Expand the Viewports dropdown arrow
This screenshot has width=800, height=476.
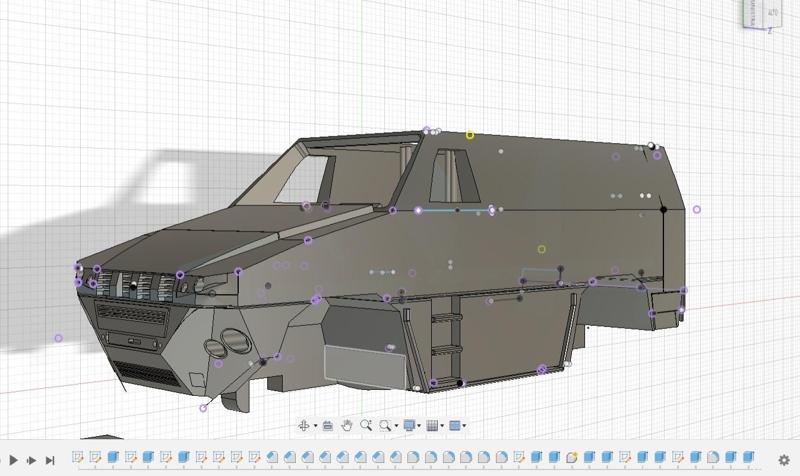(464, 425)
